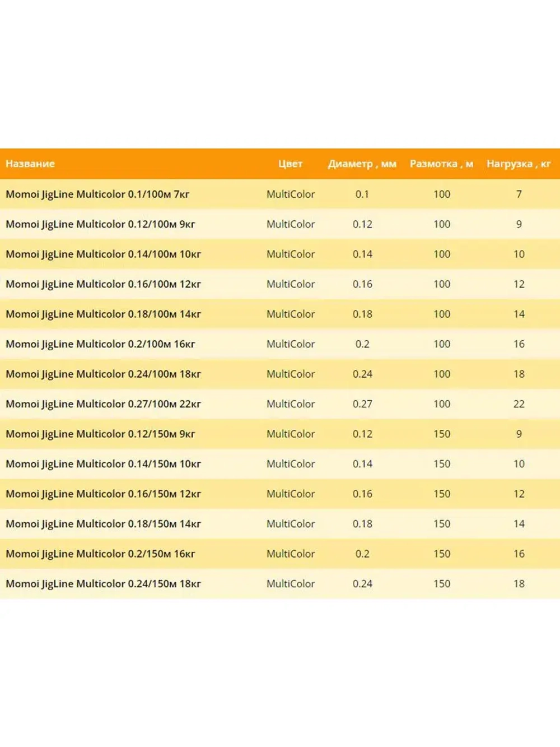The image size is (560, 747).
Task: Click the 0.16/100м 12кг product name
Action: click(x=103, y=284)
